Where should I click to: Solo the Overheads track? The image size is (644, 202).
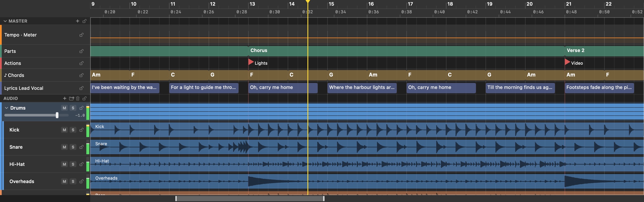pyautogui.click(x=73, y=181)
